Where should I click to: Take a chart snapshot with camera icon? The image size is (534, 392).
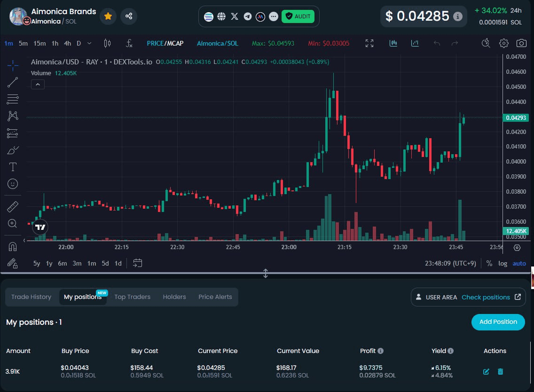521,43
